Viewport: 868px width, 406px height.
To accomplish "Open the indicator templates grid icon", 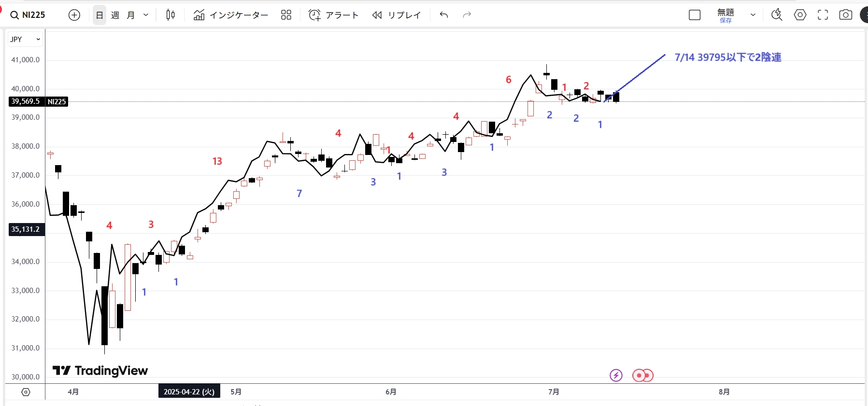I will point(286,15).
